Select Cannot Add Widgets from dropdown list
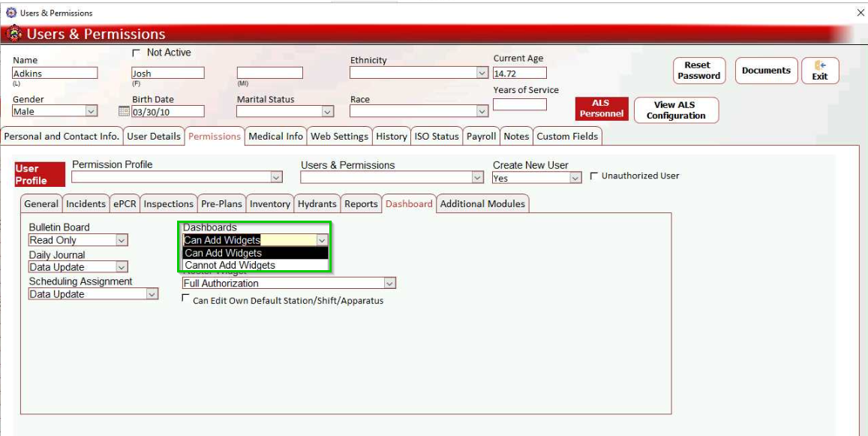 tap(230, 265)
